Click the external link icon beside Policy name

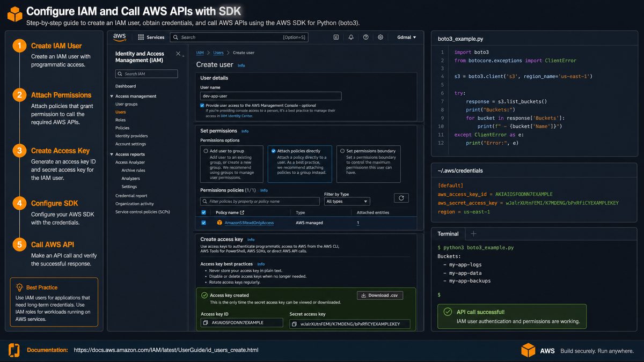242,212
